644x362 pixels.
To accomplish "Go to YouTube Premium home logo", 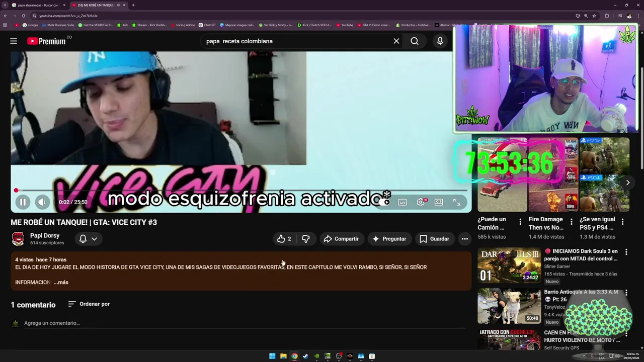I will point(46,41).
